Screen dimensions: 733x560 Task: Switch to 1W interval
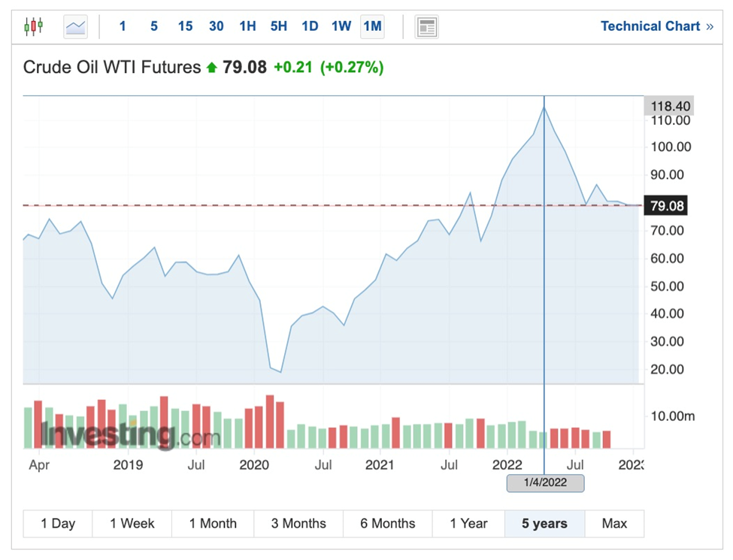(341, 26)
